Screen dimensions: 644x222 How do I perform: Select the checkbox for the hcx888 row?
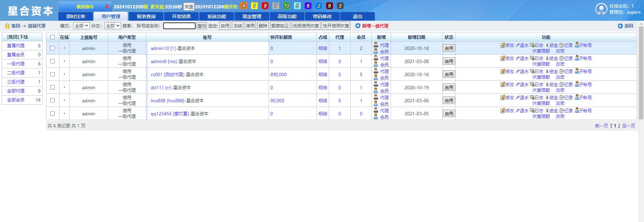(52, 101)
